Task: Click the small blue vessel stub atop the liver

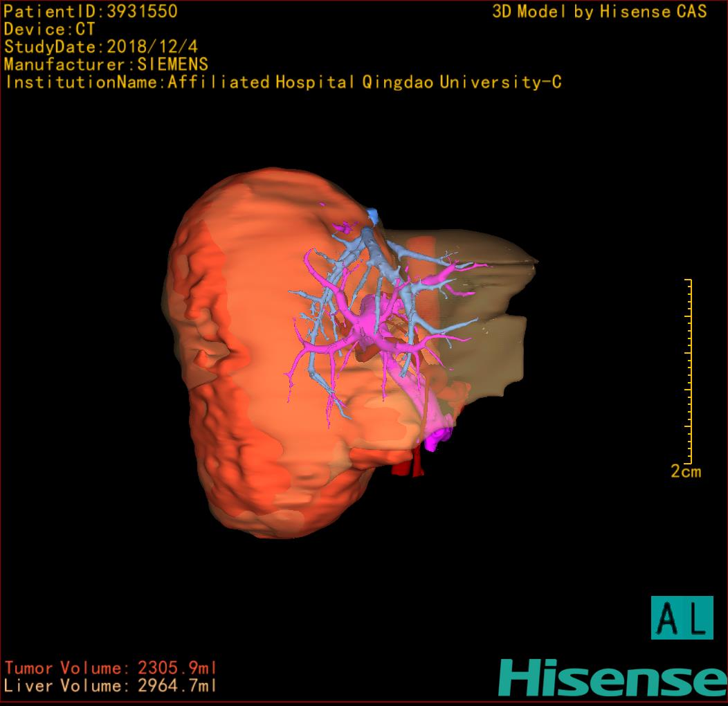Action: (373, 215)
